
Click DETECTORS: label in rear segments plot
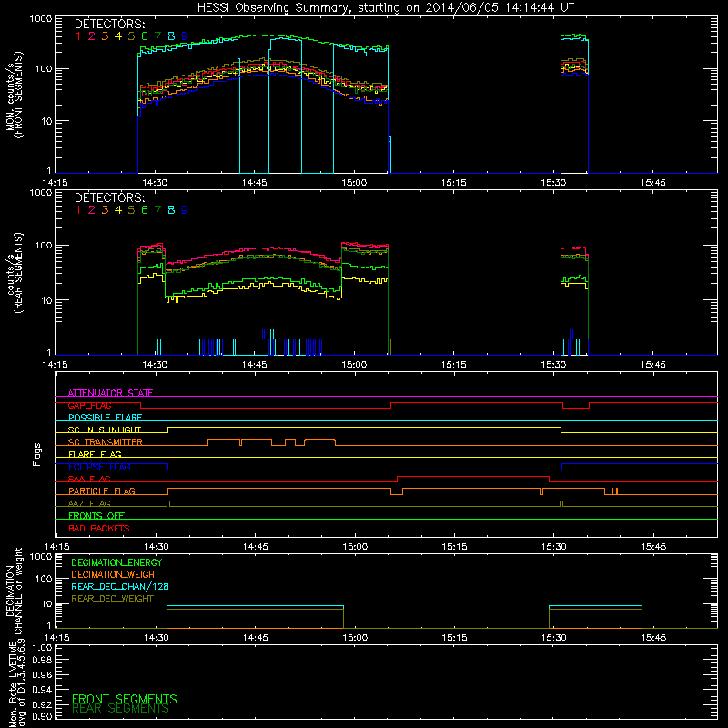pyautogui.click(x=109, y=198)
